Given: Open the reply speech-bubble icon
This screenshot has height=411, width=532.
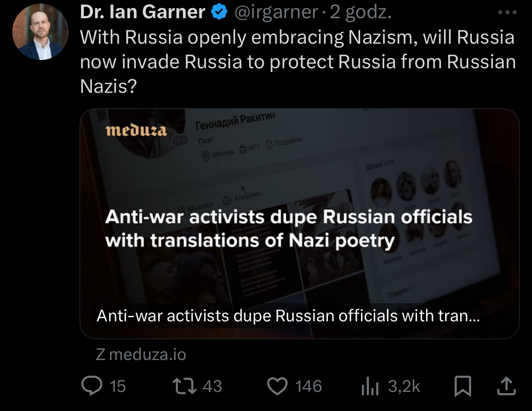Looking at the screenshot, I should click(91, 386).
